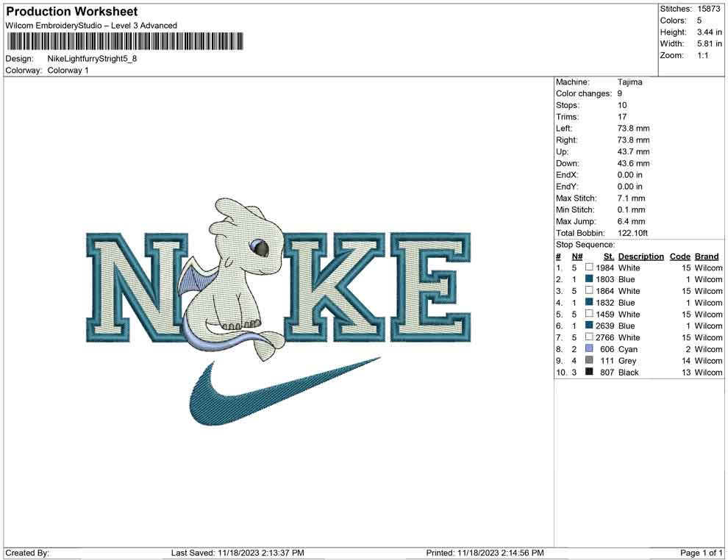Click the Brand column header
This screenshot has width=728, height=560.
point(707,256)
